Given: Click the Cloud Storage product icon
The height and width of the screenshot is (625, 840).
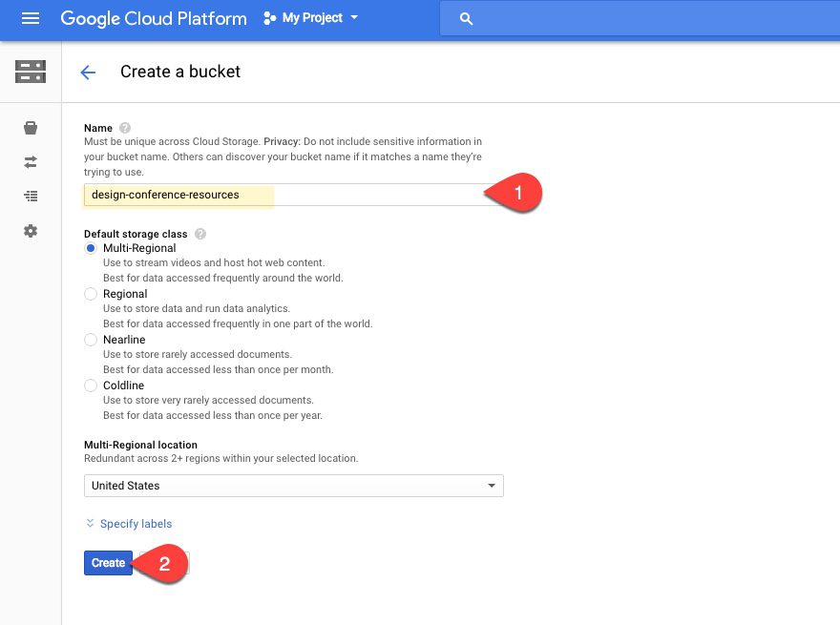Looking at the screenshot, I should pyautogui.click(x=31, y=72).
